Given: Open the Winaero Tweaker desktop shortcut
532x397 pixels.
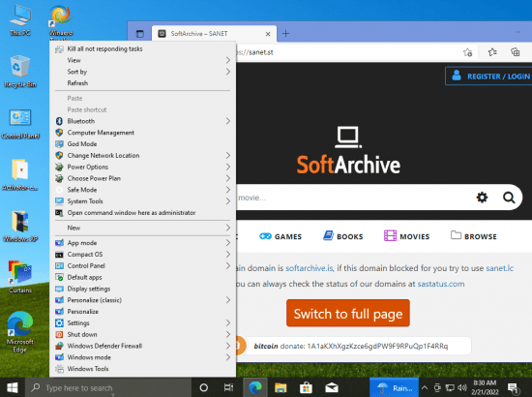Looking at the screenshot, I should coord(61,20).
